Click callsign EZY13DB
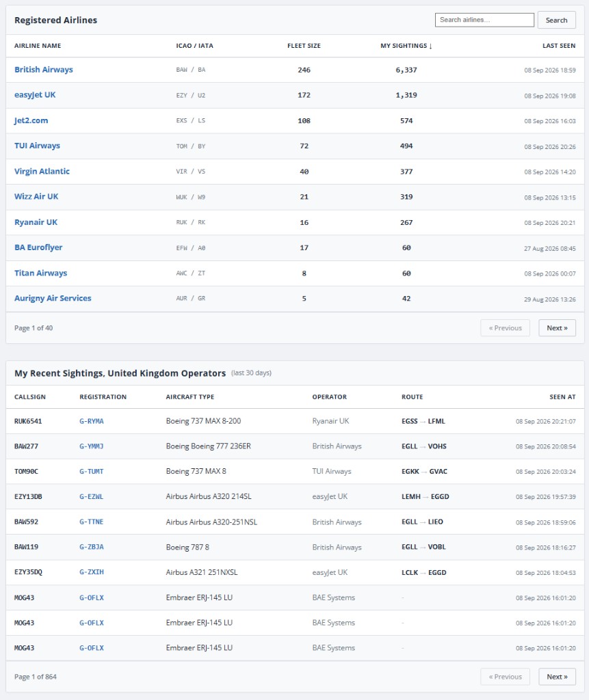The image size is (589, 700). pos(28,496)
